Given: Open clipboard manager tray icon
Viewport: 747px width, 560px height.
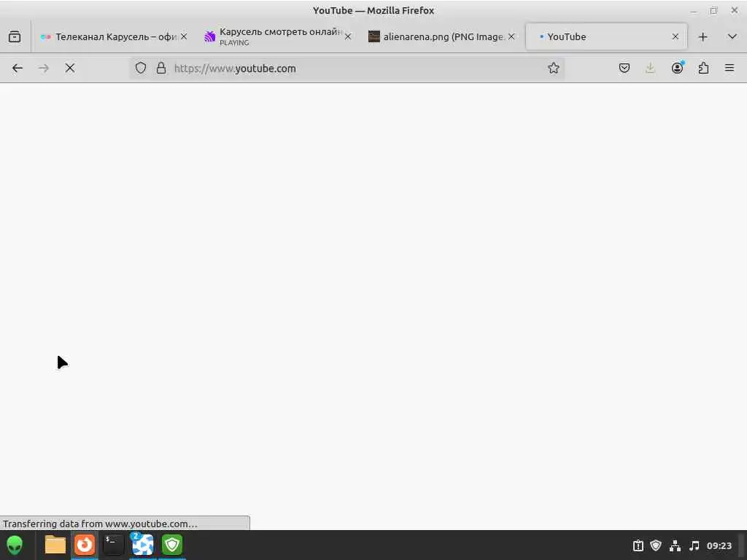Looking at the screenshot, I should pyautogui.click(x=638, y=545).
